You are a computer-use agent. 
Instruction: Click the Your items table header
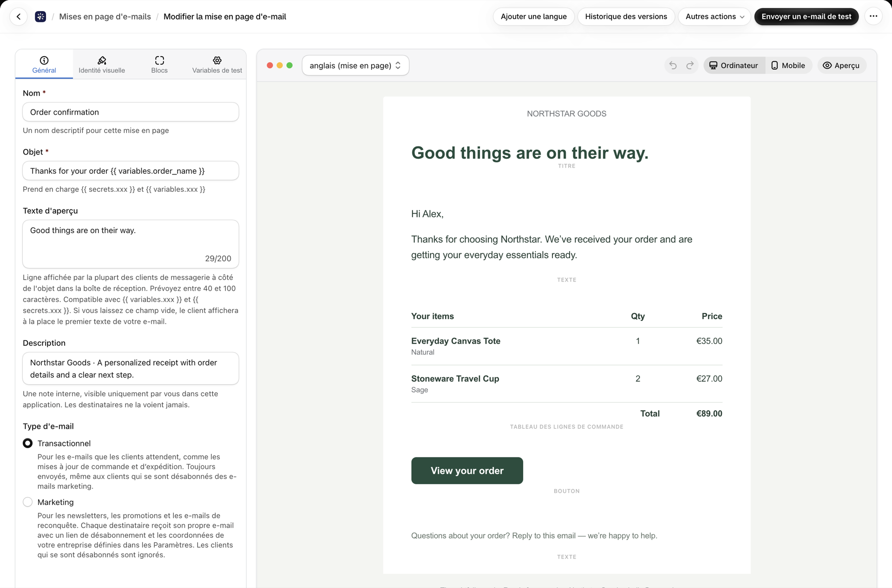(433, 316)
